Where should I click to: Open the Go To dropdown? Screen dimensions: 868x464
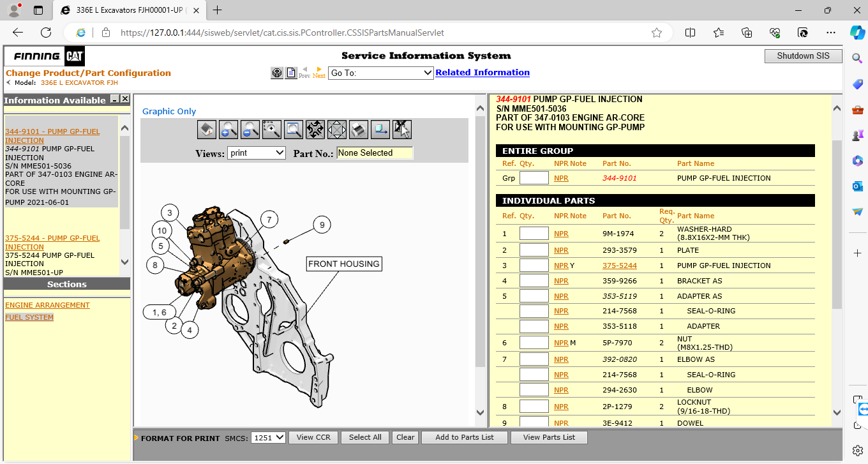click(381, 73)
